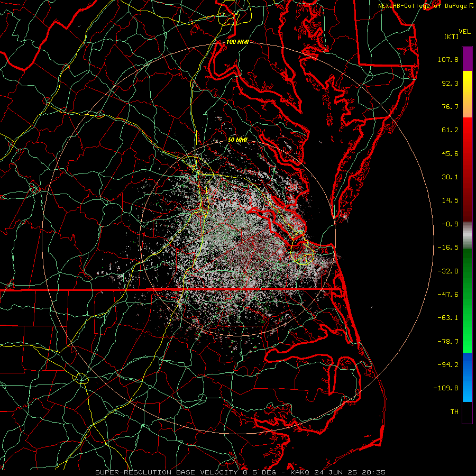Click the 107.8 legend value
Image resolution: width=476 pixels, height=476 pixels.
point(448,59)
